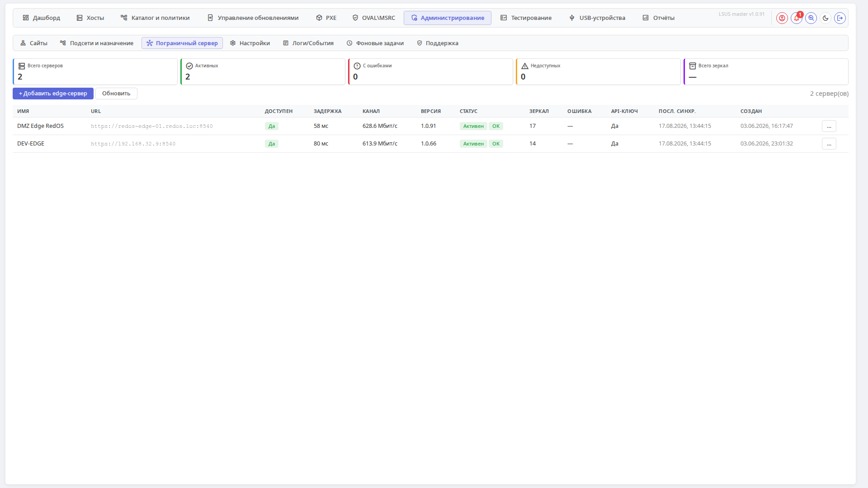The image size is (868, 488).
Task: Click the LSUS master v1.0.91 version label
Action: pos(741,14)
